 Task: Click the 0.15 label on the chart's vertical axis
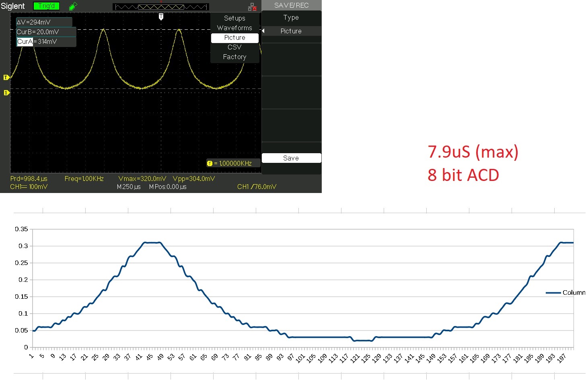click(21, 297)
